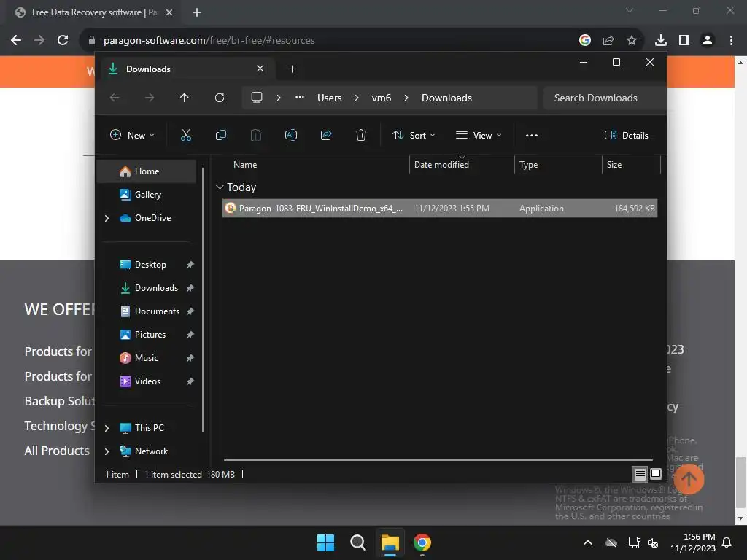Click Chrome share page icon
Viewport: 747px width, 560px height.
click(x=608, y=40)
